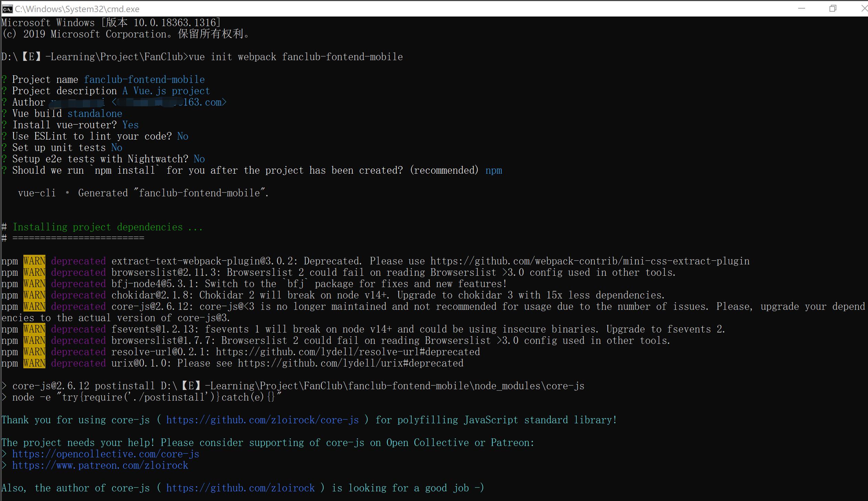Click 'No' answer for Nightwatch e2e tests
This screenshot has height=501, width=868.
(199, 159)
